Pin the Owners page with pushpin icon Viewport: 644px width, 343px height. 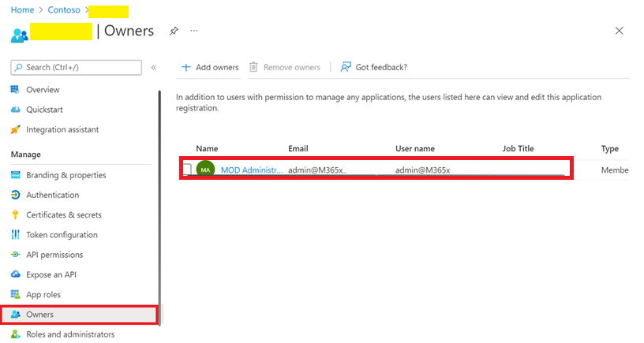[x=174, y=31]
